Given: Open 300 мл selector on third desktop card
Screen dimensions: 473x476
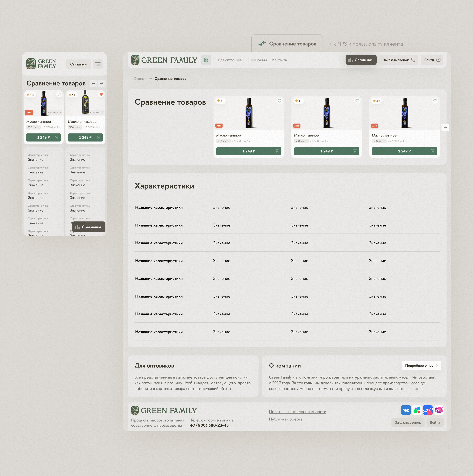Looking at the screenshot, I should coord(379,141).
